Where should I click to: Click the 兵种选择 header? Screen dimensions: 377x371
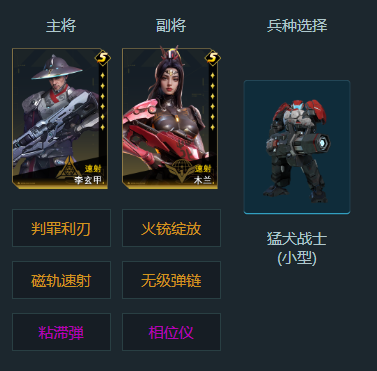pyautogui.click(x=297, y=26)
